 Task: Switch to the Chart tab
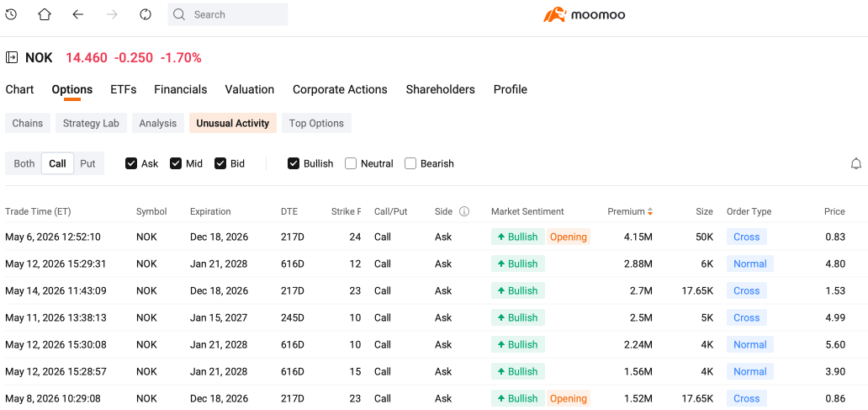coord(19,89)
